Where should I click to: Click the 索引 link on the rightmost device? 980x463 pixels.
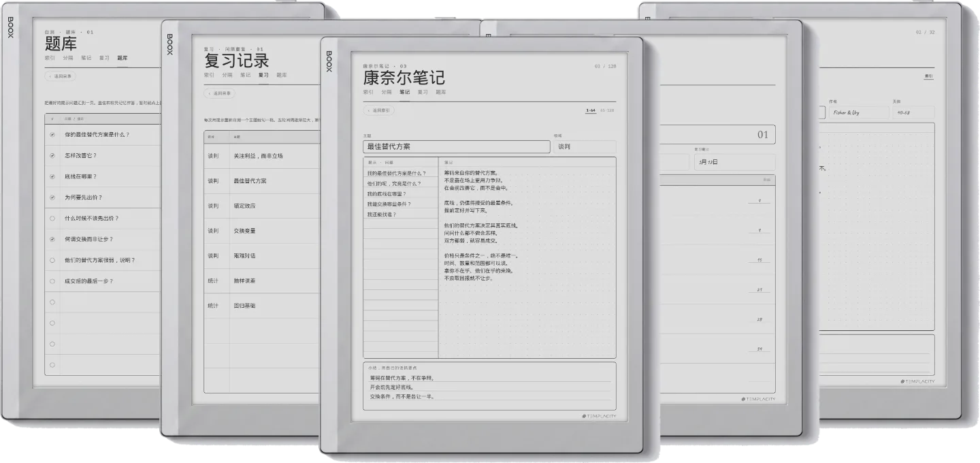point(928,76)
